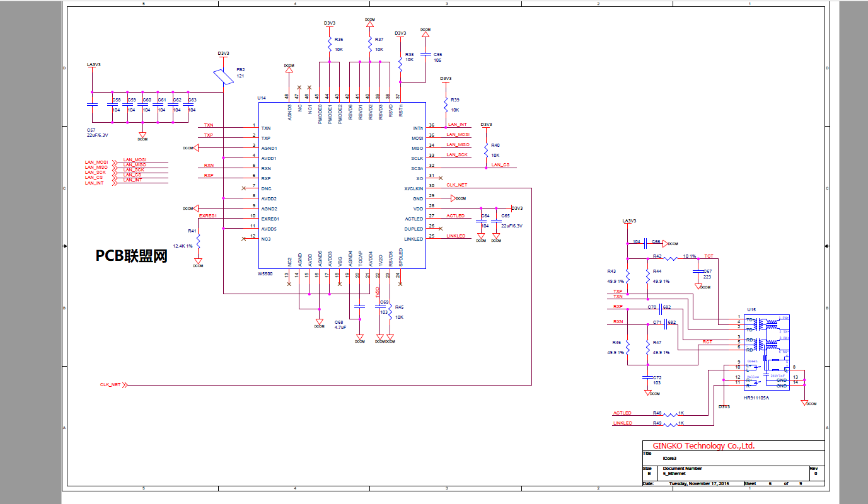Select the 4.7uF capacitor value
The image size is (868, 504).
click(340, 328)
